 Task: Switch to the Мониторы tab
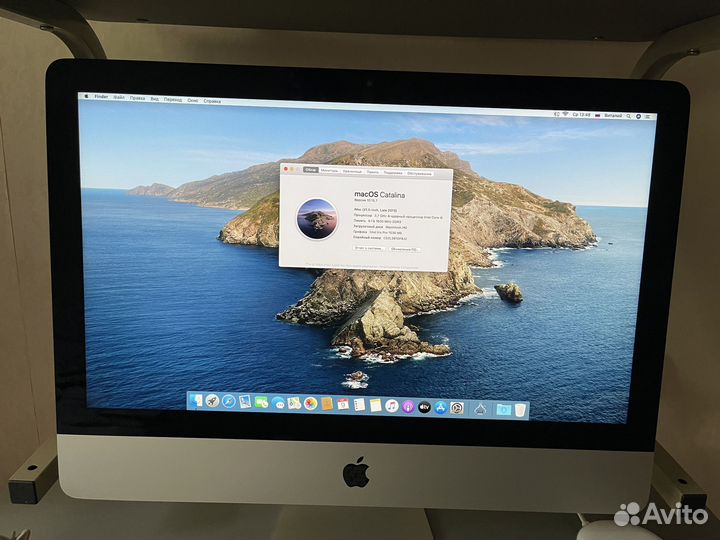(x=329, y=170)
